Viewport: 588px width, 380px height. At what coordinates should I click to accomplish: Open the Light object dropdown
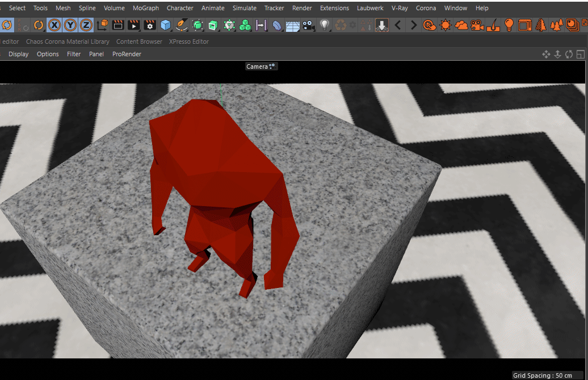pyautogui.click(x=324, y=25)
